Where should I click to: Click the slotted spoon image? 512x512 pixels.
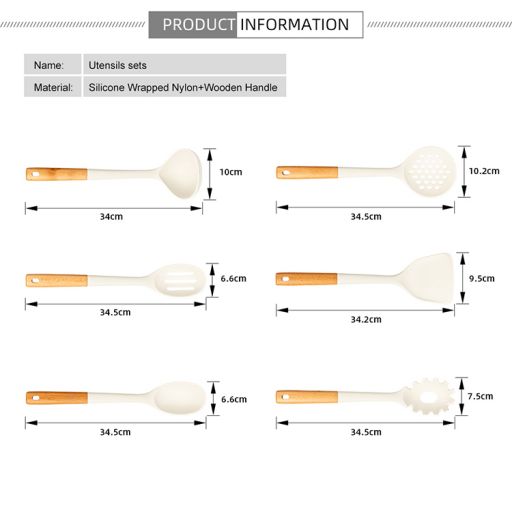(x=116, y=280)
